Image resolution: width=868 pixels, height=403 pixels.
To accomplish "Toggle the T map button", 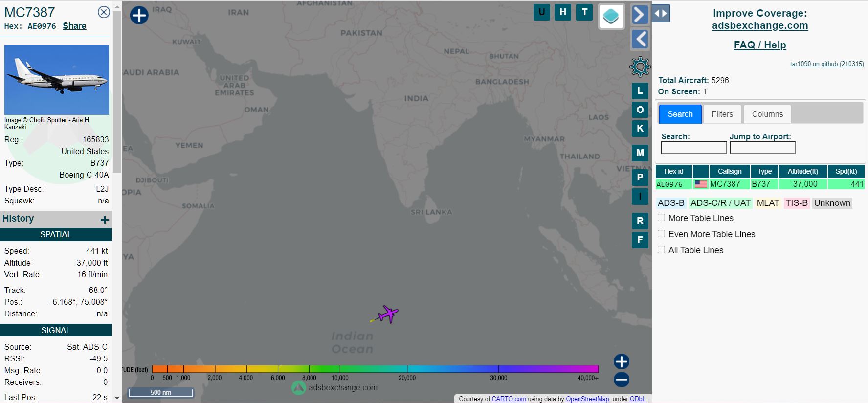I will pyautogui.click(x=584, y=12).
